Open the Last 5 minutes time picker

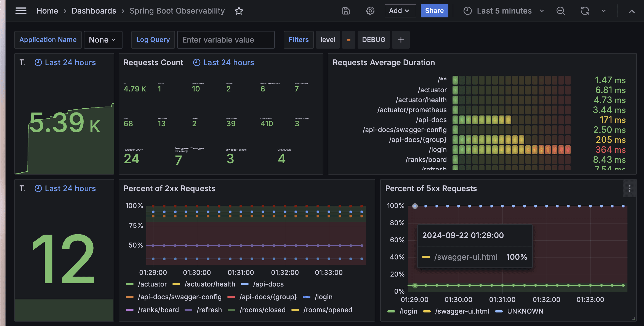(x=504, y=11)
